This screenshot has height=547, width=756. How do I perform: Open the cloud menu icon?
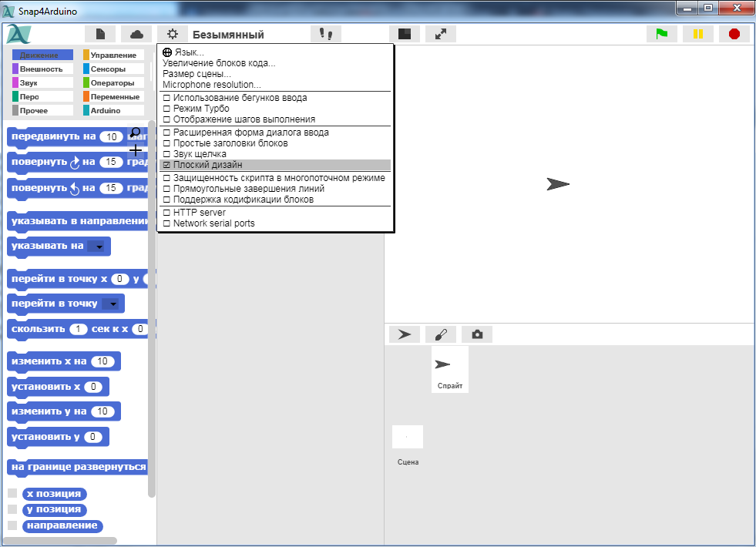tap(136, 34)
